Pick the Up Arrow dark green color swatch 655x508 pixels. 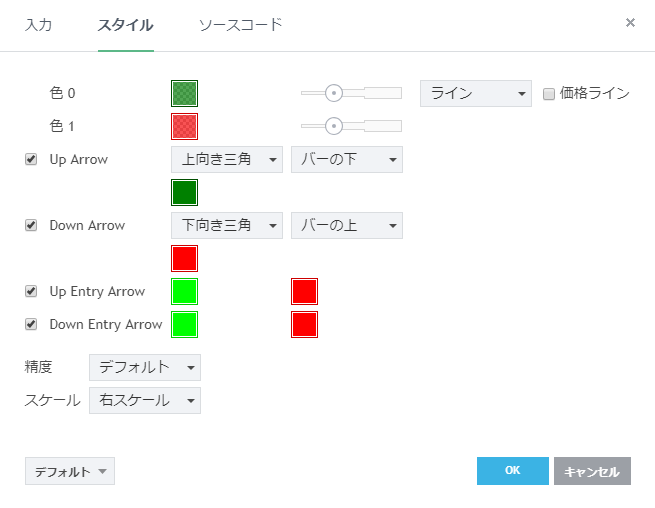tap(185, 192)
